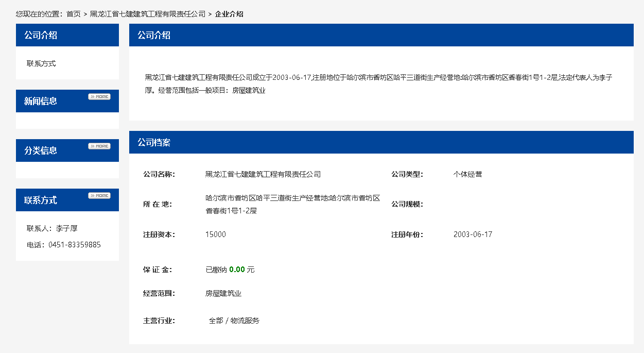The image size is (644, 353).
Task: Click deposit amount 已缴纳 0.00 元
Action: click(230, 270)
